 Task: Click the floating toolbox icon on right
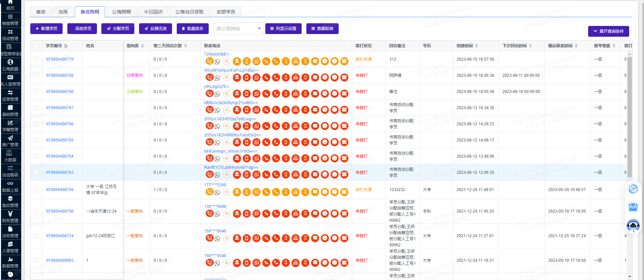pyautogui.click(x=633, y=207)
